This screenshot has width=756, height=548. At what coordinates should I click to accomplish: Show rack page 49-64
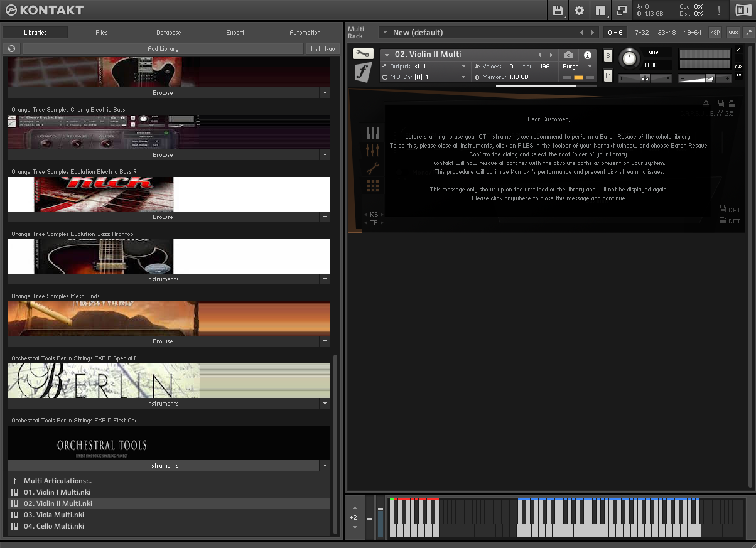pos(692,32)
